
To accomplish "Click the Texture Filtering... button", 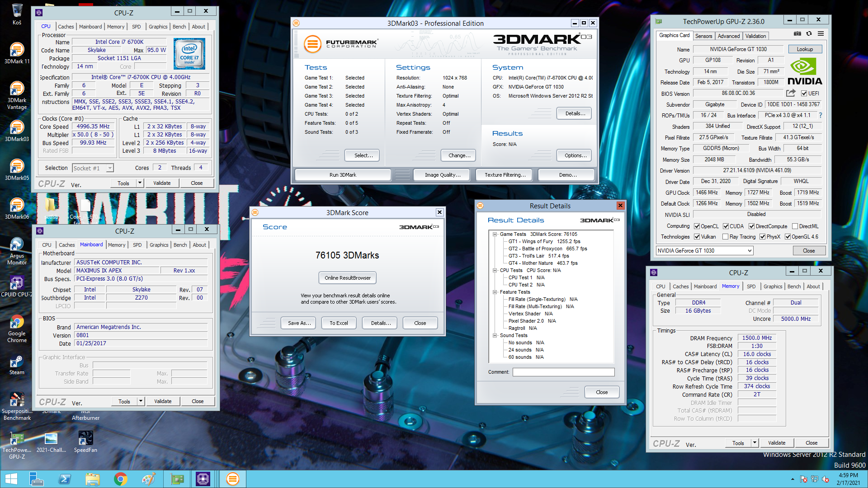I will click(x=505, y=175).
